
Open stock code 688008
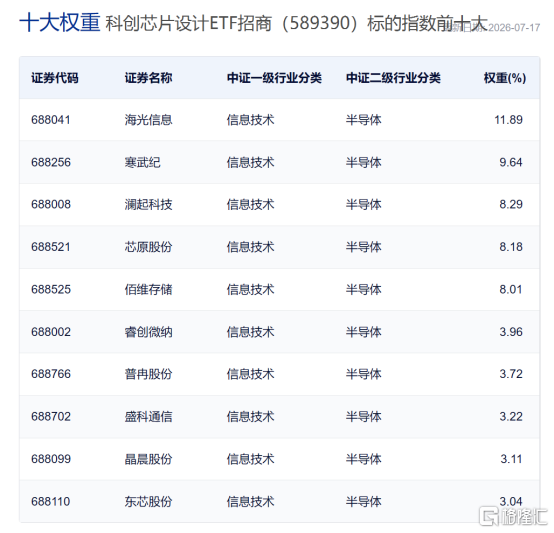coord(51,204)
